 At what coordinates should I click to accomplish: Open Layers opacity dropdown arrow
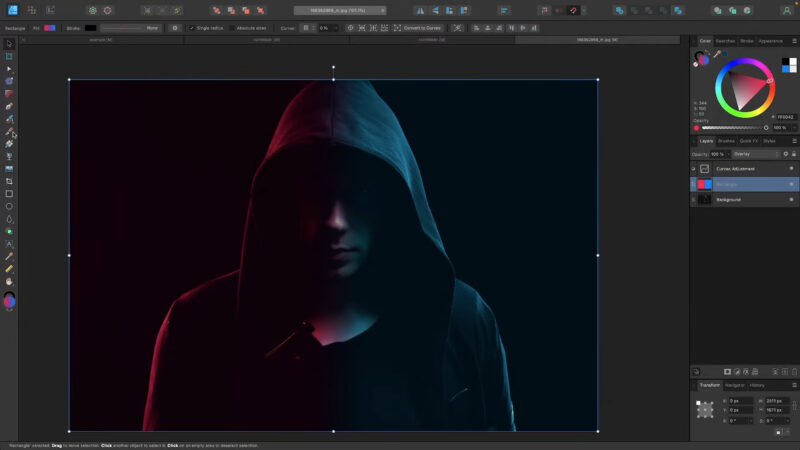[728, 154]
